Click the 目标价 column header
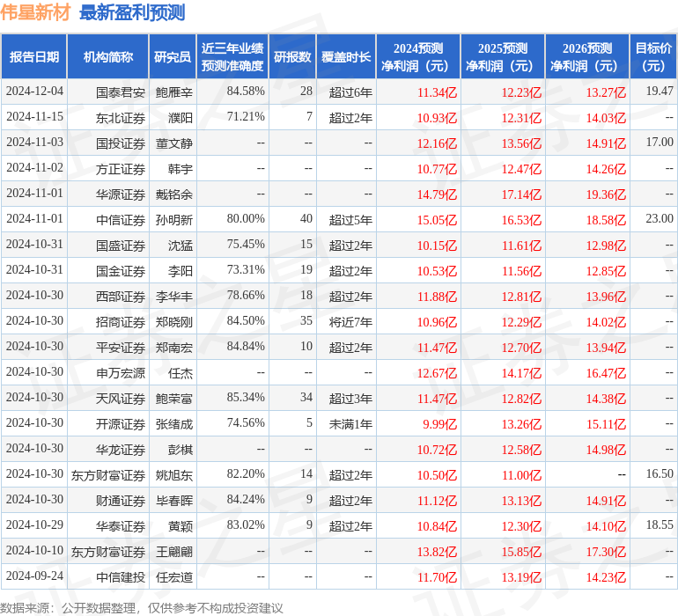The height and width of the screenshot is (616, 678). point(653,56)
